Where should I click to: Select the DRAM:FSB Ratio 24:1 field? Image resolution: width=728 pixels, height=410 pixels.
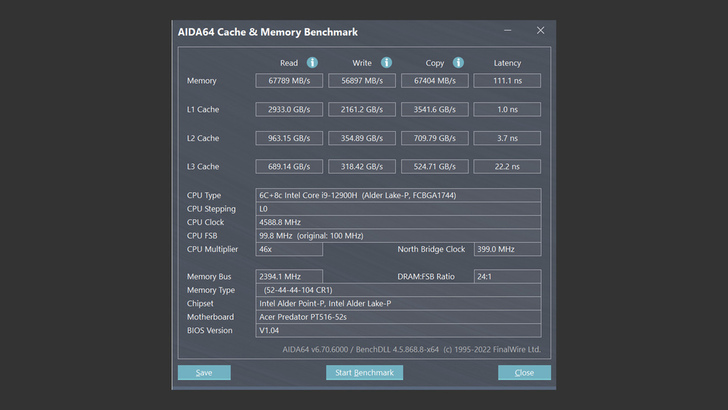pyautogui.click(x=506, y=276)
